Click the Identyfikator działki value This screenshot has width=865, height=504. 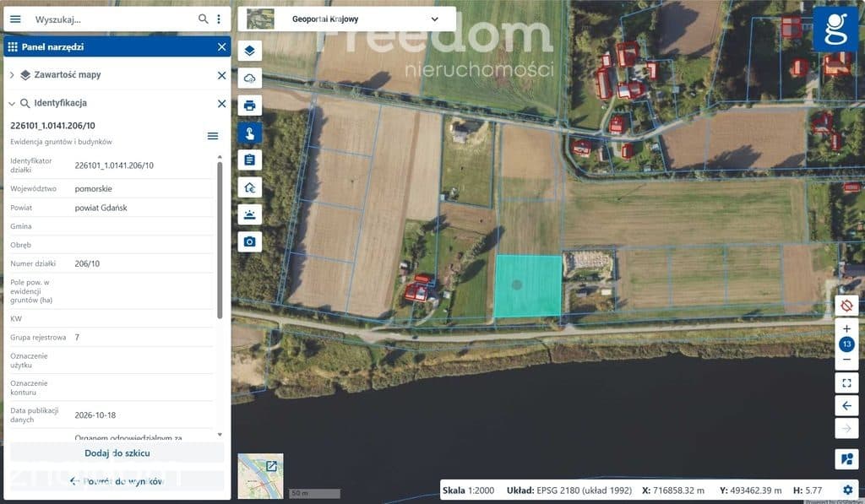pyautogui.click(x=114, y=165)
